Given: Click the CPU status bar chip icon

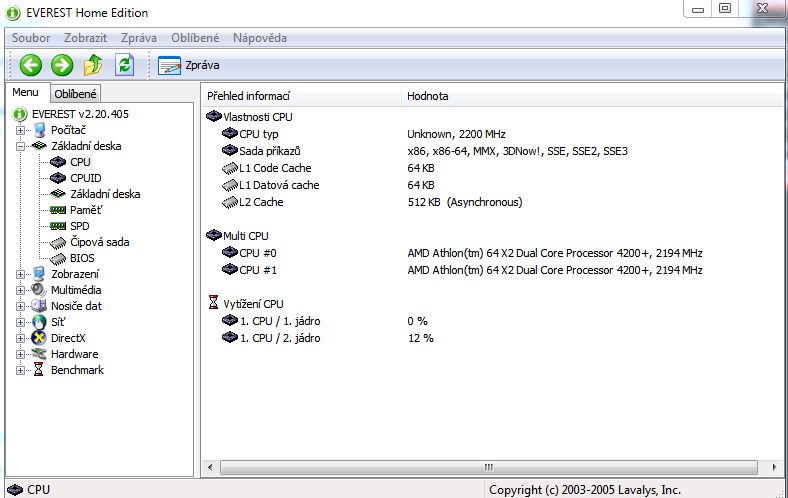Looking at the screenshot, I should tap(16, 490).
